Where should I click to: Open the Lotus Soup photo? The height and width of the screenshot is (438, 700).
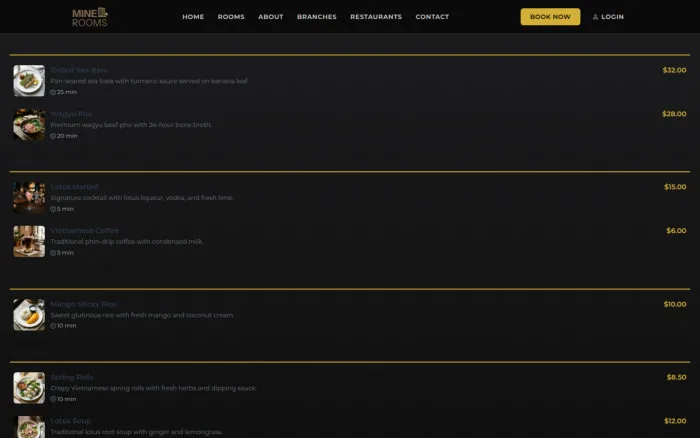(29, 427)
